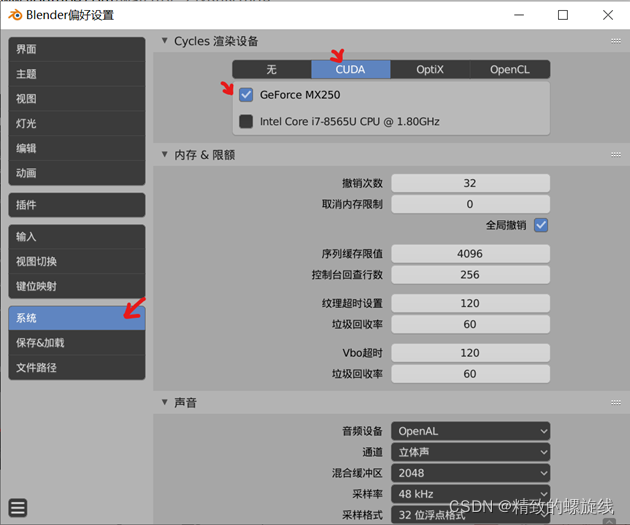This screenshot has width=630, height=525.
Task: Open the 采样格式 32 位浮点格式 dropdown
Action: point(470,515)
